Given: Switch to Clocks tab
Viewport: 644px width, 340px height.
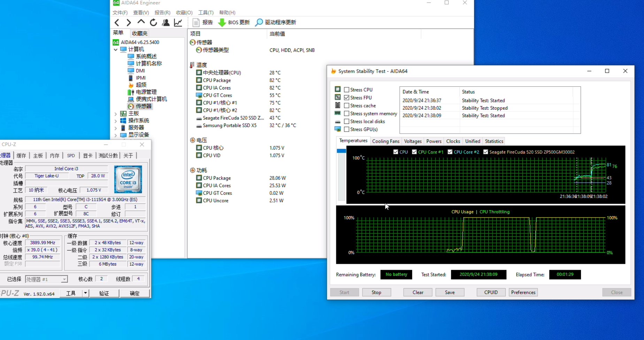Looking at the screenshot, I should click(x=453, y=141).
